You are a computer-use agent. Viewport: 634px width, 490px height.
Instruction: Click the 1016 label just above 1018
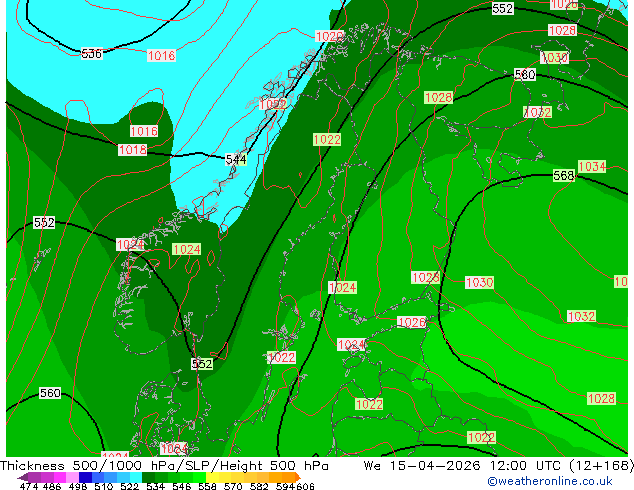[144, 131]
